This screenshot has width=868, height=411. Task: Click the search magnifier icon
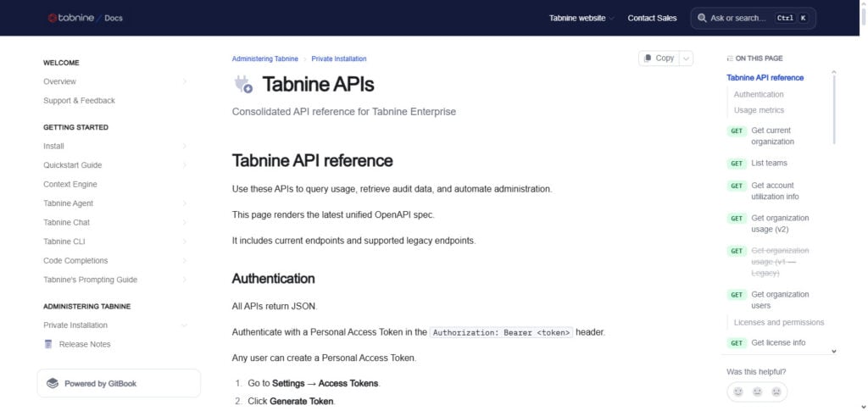(x=702, y=19)
